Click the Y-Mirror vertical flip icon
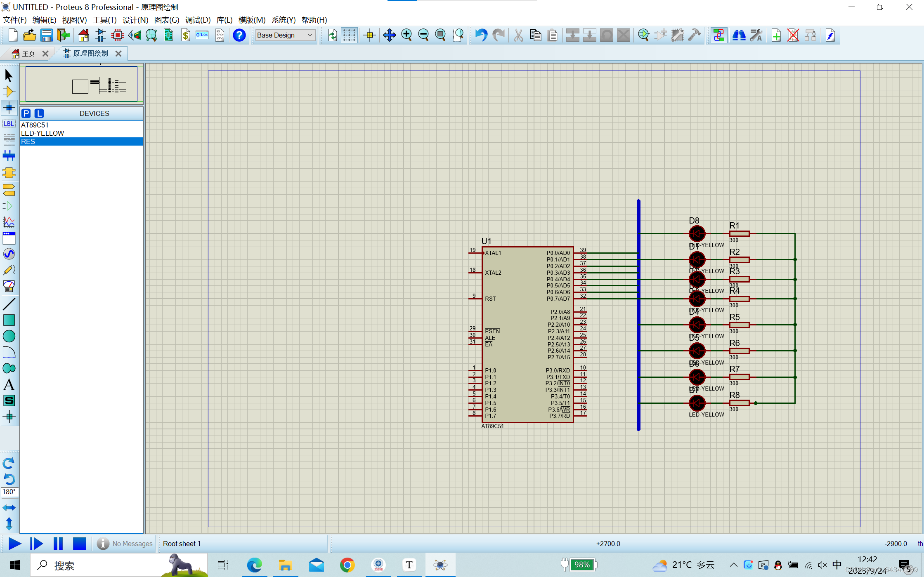Image resolution: width=924 pixels, height=577 pixels. pyautogui.click(x=9, y=524)
